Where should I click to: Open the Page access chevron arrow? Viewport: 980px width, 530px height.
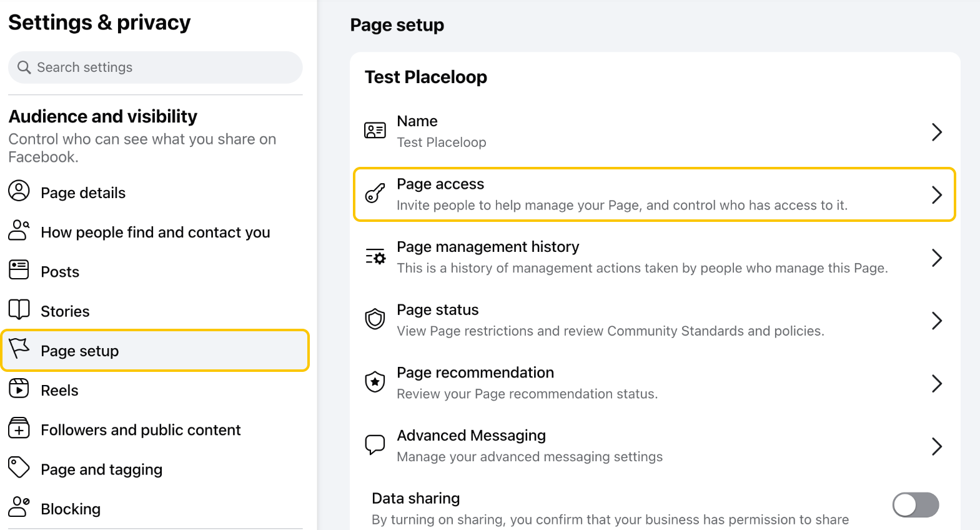(936, 195)
